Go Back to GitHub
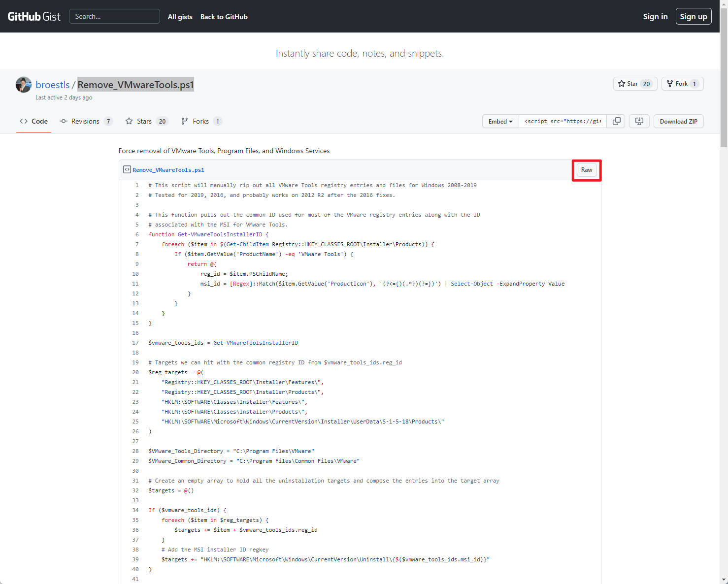The width and height of the screenshot is (728, 584). [224, 17]
